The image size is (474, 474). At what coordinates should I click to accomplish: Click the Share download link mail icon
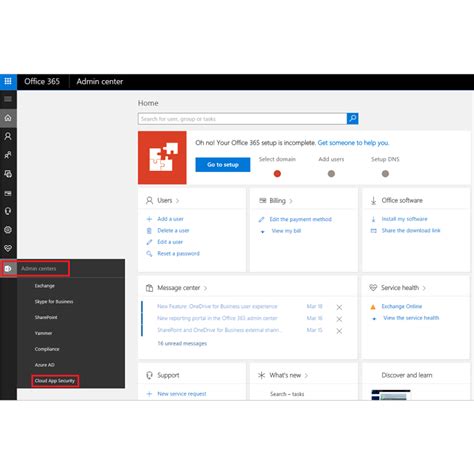(x=373, y=231)
